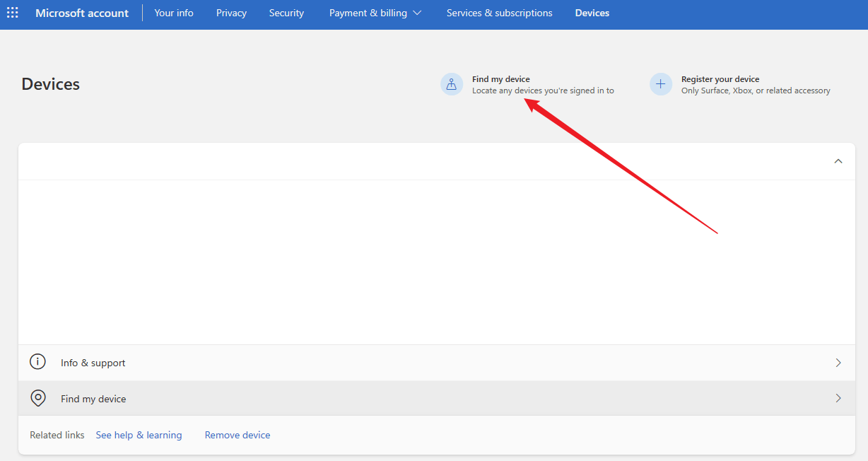868x461 pixels.
Task: Click the Find my device person icon
Action: (x=452, y=84)
